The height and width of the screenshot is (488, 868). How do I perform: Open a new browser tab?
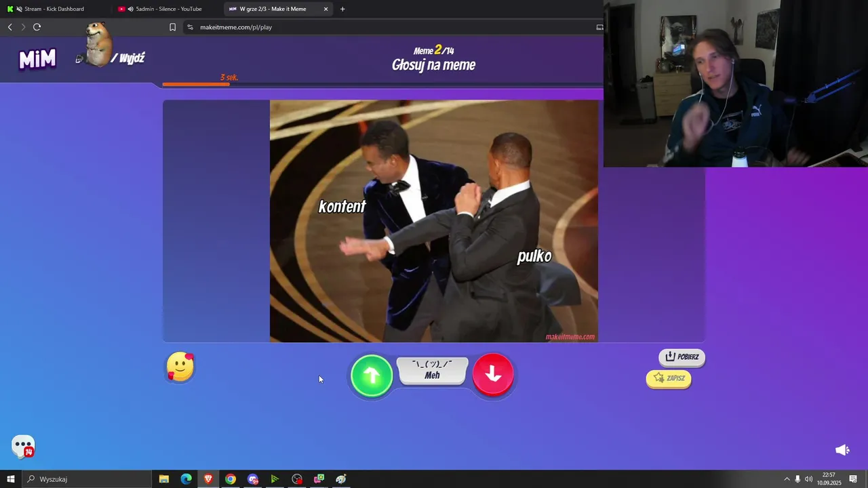click(x=342, y=9)
